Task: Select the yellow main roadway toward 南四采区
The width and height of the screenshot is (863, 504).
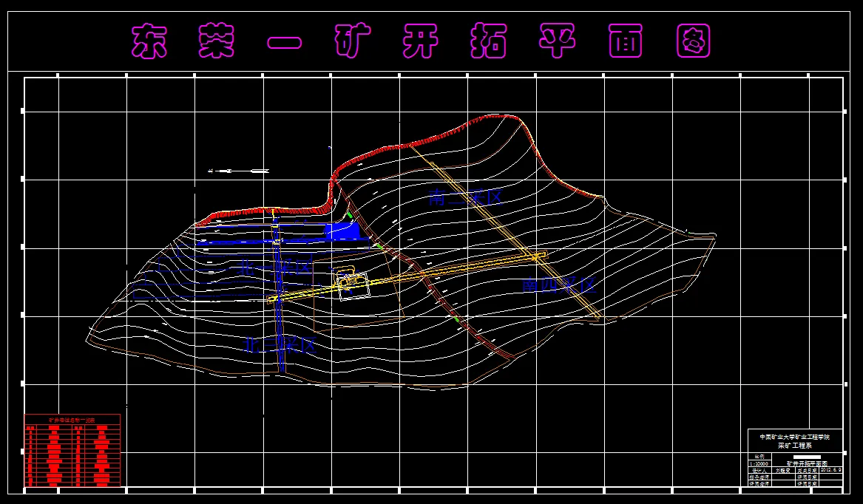Action: click(x=407, y=277)
